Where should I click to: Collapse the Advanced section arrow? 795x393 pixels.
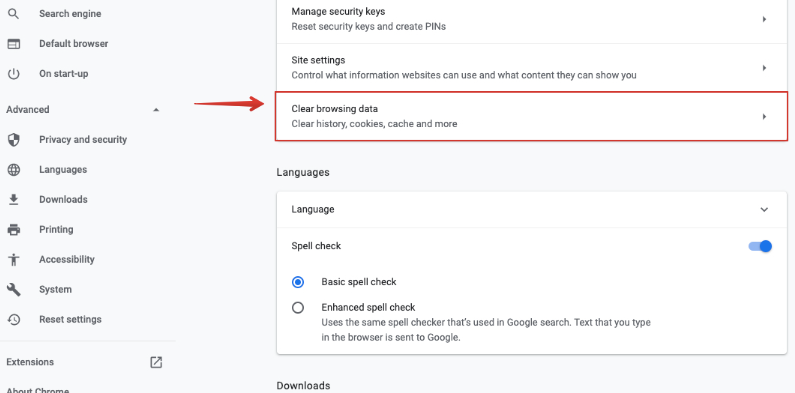(156, 110)
